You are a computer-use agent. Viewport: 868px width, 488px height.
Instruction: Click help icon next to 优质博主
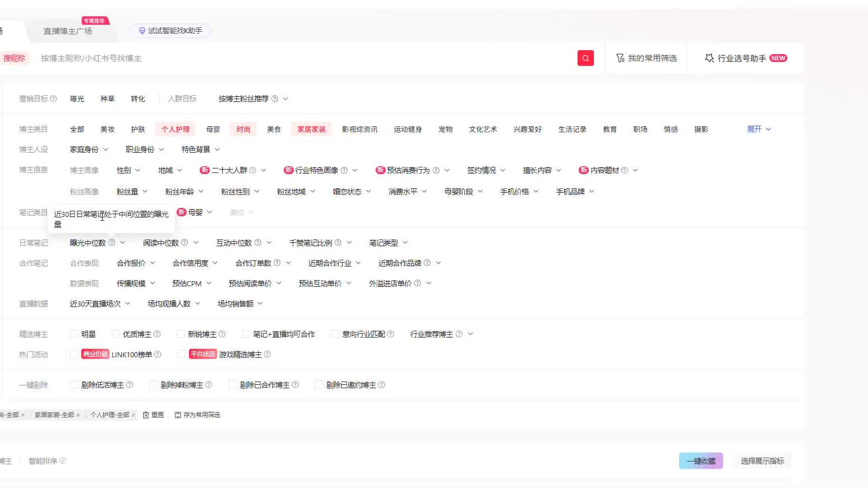click(x=157, y=334)
